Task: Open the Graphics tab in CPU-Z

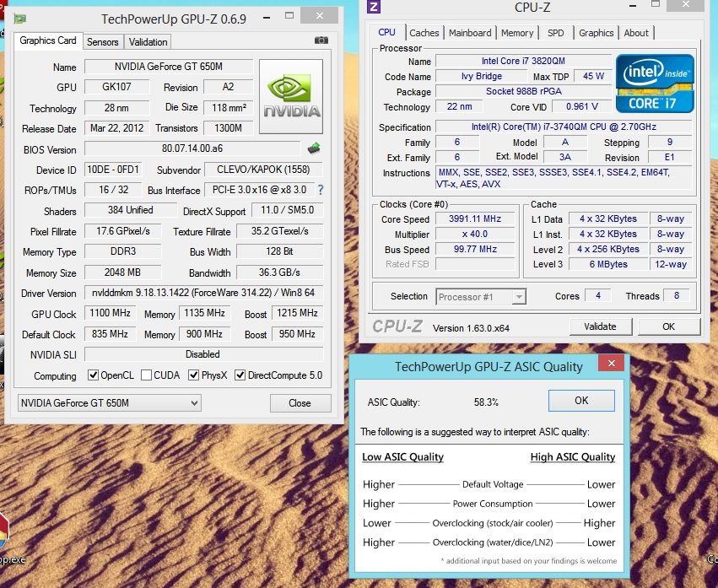Action: pyautogui.click(x=596, y=33)
